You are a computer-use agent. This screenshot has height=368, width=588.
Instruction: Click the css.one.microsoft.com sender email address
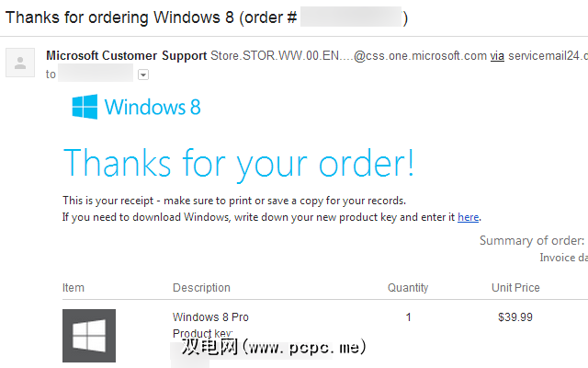coord(349,56)
